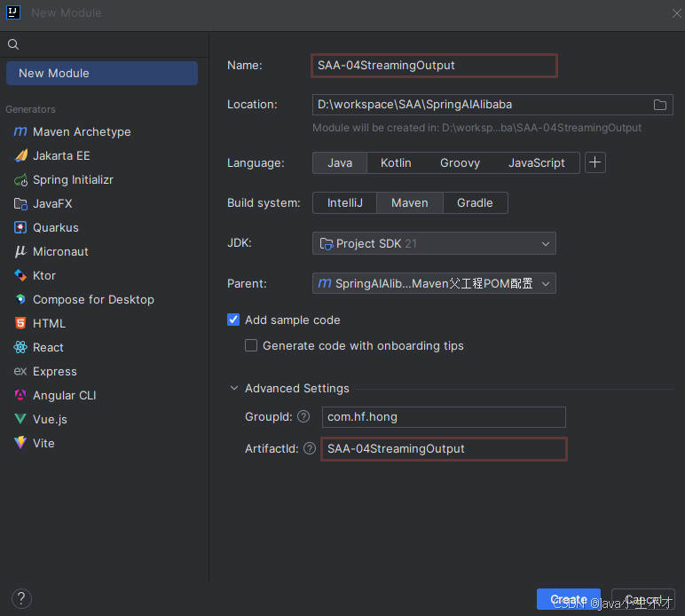Screen dimensions: 685x616
Task: Open the GroupId help tooltip icon
Action: (303, 416)
